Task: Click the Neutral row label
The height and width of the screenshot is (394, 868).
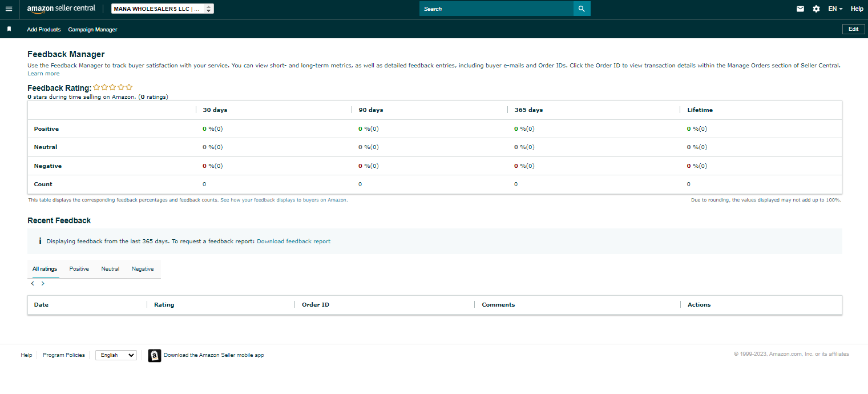Action: coord(46,147)
